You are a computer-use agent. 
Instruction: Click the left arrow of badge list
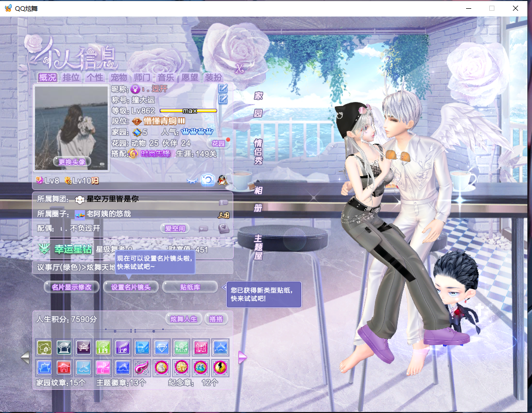[25, 357]
